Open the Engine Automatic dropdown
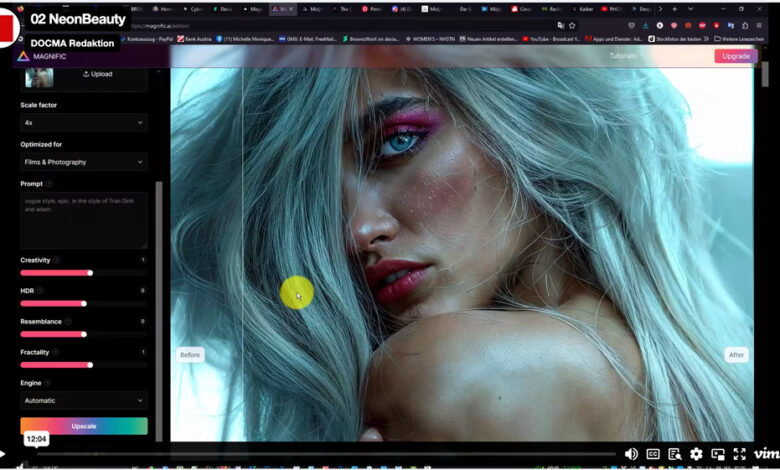This screenshot has height=470, width=780. pyautogui.click(x=84, y=400)
